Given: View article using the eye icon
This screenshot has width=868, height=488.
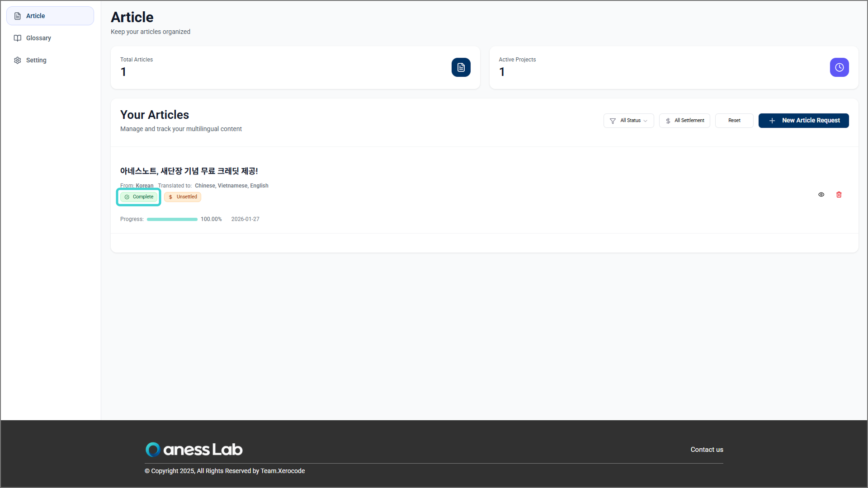Looking at the screenshot, I should [821, 195].
